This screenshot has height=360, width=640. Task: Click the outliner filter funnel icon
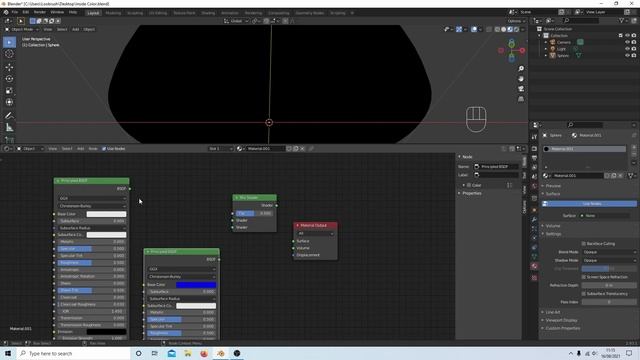click(622, 20)
